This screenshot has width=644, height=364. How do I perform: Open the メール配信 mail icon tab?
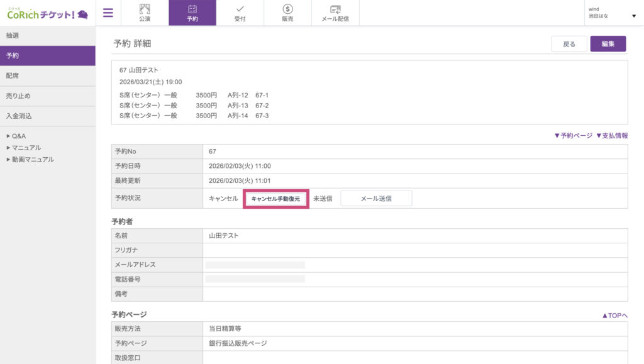click(335, 13)
